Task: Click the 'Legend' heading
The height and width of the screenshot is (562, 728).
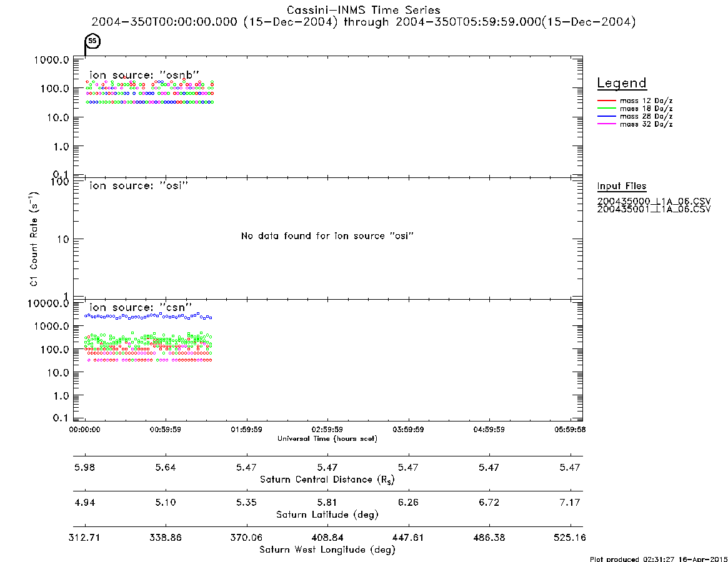Action: point(622,83)
